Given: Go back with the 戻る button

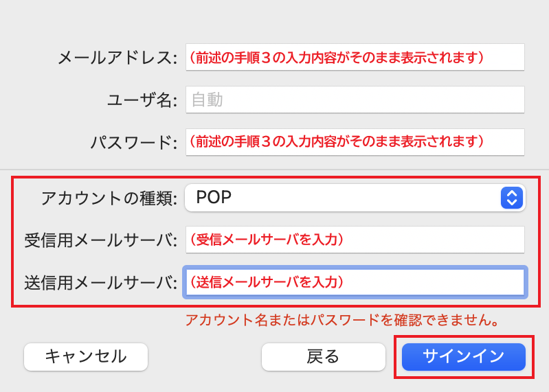Looking at the screenshot, I should click(x=323, y=356).
